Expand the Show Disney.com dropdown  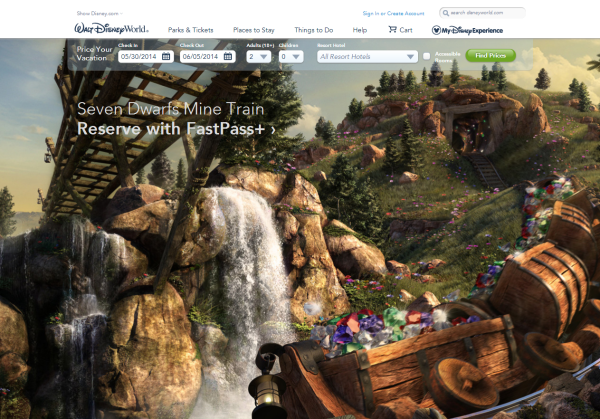(x=99, y=13)
